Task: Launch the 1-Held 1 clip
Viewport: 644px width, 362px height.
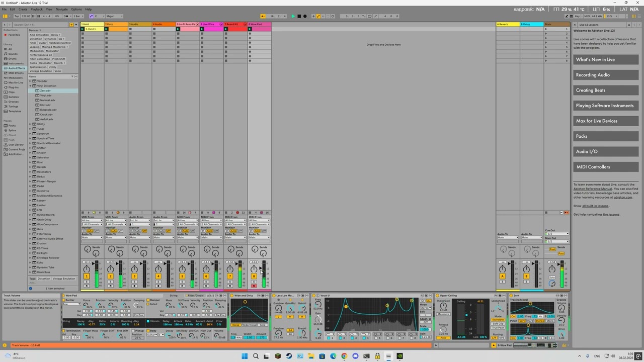Action: pyautogui.click(x=83, y=29)
